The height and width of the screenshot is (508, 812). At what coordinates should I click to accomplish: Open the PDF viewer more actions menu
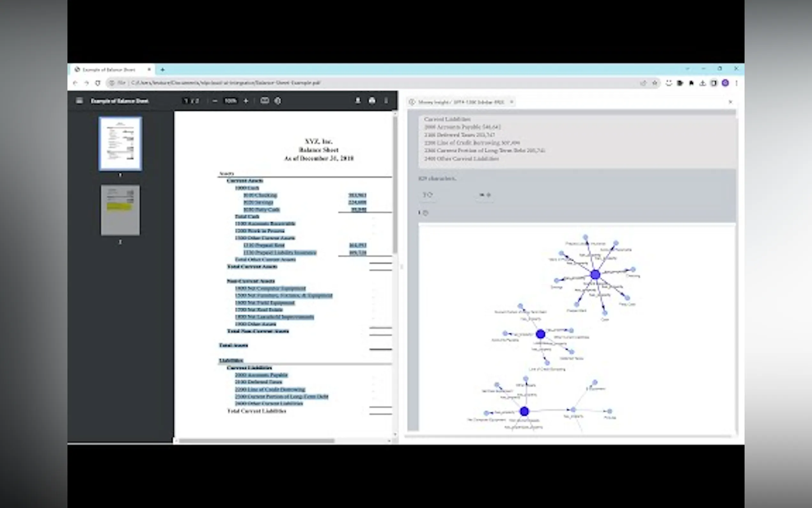pyautogui.click(x=386, y=100)
